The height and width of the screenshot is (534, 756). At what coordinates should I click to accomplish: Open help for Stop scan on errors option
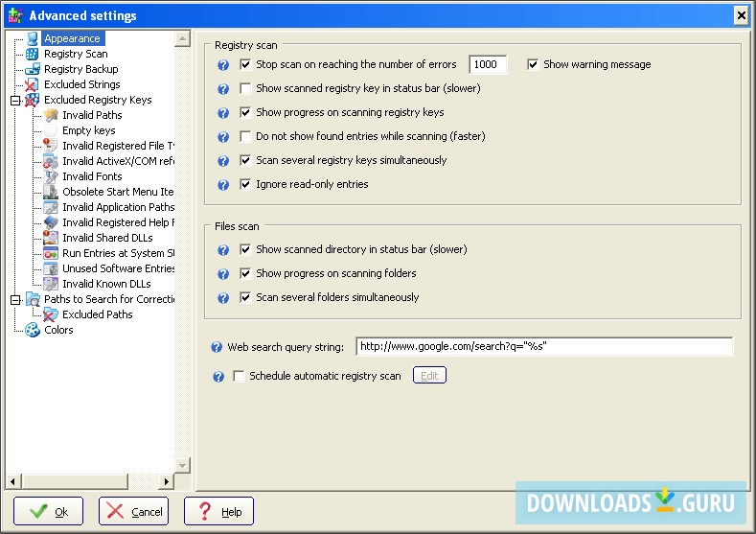point(223,65)
